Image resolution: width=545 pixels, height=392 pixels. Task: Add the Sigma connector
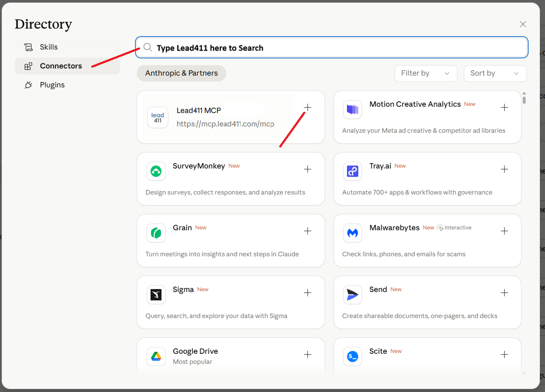(307, 293)
